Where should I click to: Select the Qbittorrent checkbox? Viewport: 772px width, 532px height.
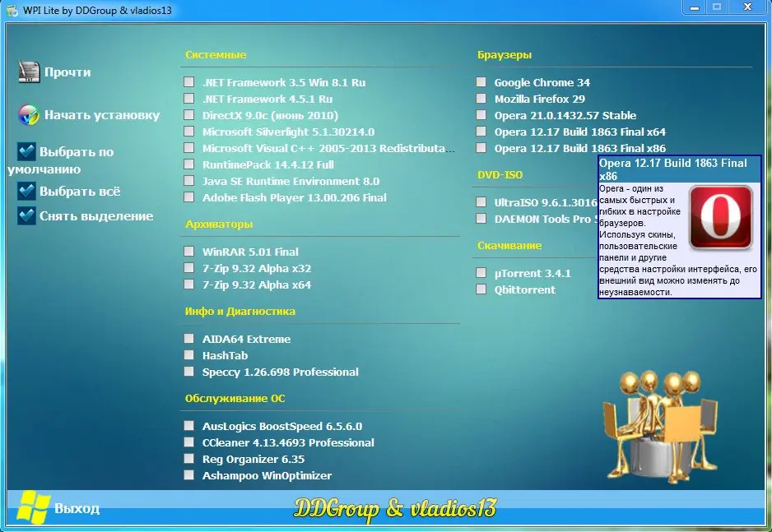(x=481, y=289)
